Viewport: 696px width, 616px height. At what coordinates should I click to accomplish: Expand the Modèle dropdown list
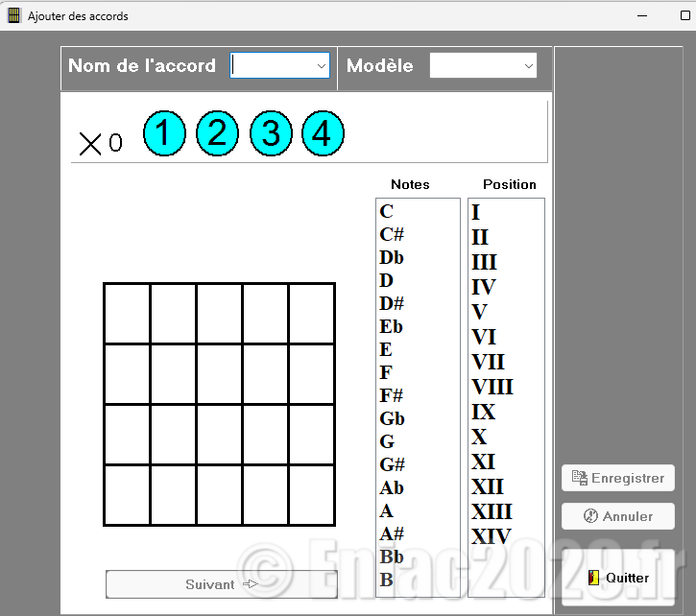coord(528,66)
